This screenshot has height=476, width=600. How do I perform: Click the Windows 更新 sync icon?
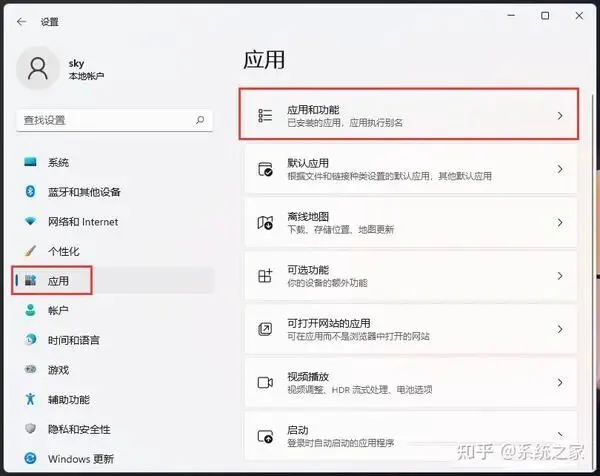click(x=30, y=458)
